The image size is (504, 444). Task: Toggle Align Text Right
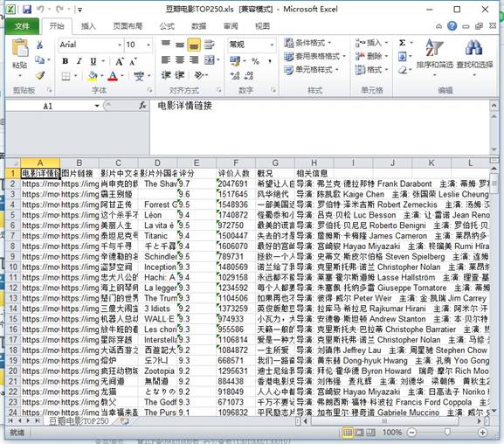point(194,59)
